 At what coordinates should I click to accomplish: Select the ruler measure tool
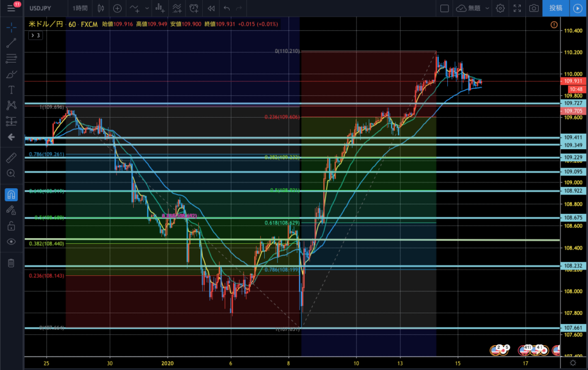click(x=11, y=158)
